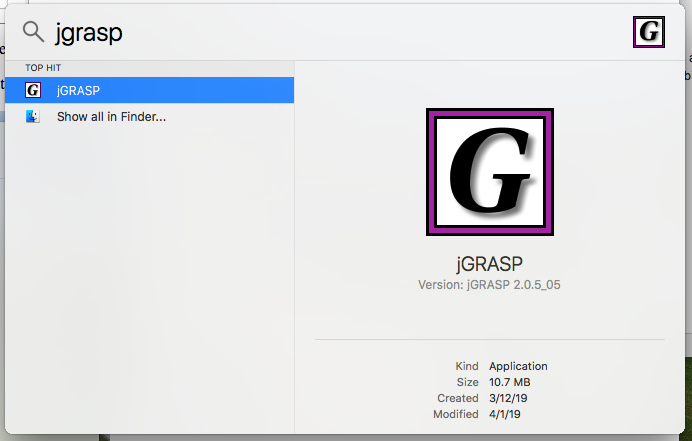Click the 10.7 MB size value
Screen dimensions: 692x441
(510, 382)
